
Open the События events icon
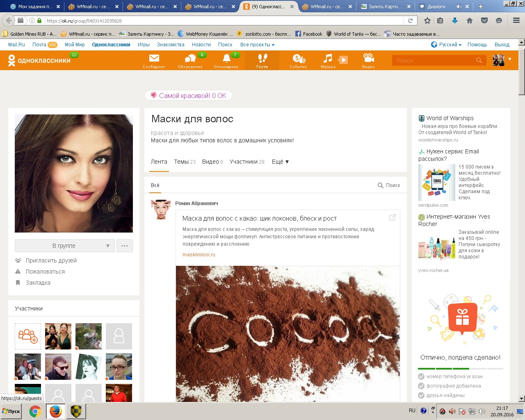[298, 60]
